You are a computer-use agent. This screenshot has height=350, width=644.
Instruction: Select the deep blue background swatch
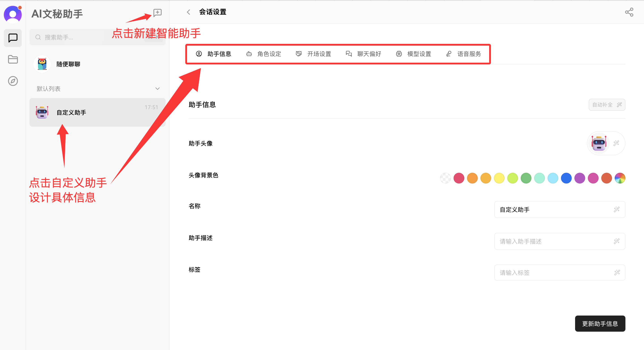click(566, 178)
